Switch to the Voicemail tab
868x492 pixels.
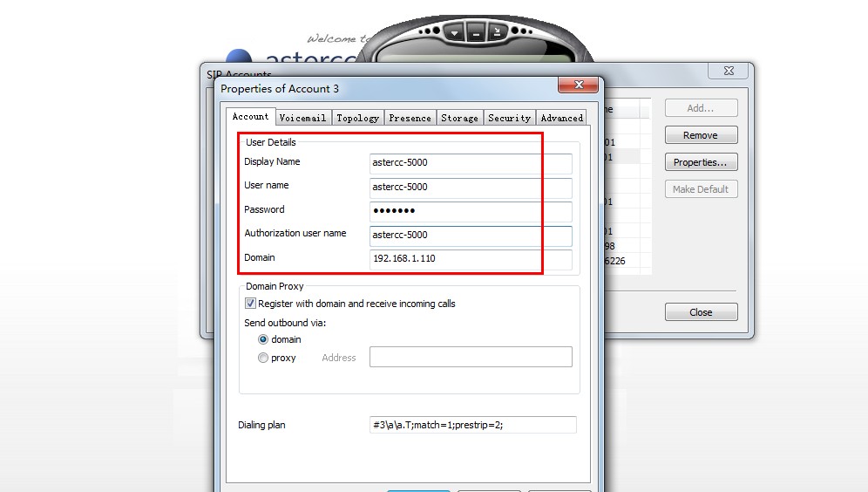tap(302, 118)
